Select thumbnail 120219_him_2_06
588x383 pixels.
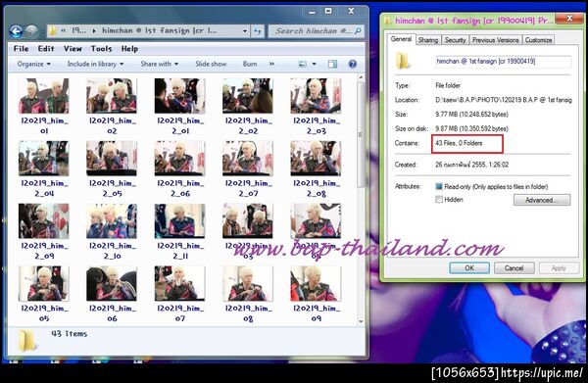[180, 159]
